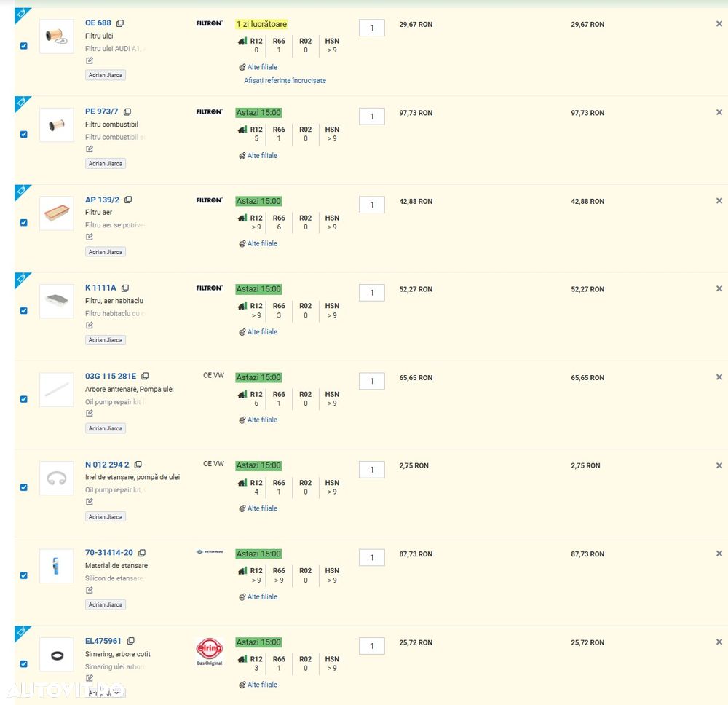Click Adrian Jiarca tag under PE 973/7
Image resolution: width=728 pixels, height=705 pixels.
[106, 163]
